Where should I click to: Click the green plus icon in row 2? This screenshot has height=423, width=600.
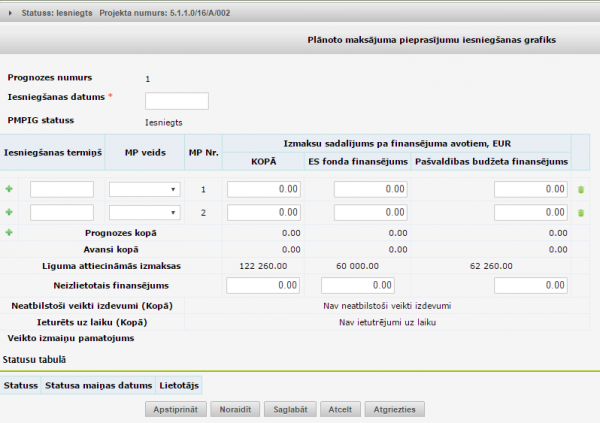(10, 212)
